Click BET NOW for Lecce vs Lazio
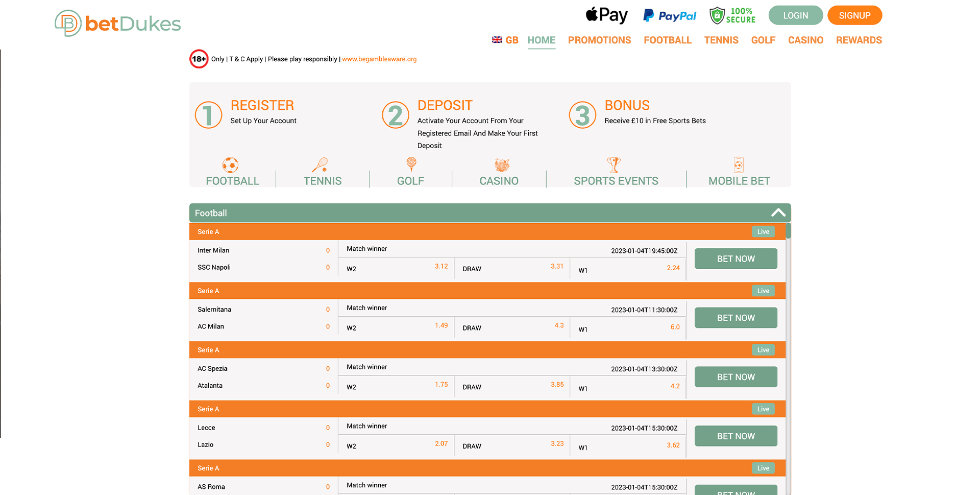980x495 pixels. 736,436
